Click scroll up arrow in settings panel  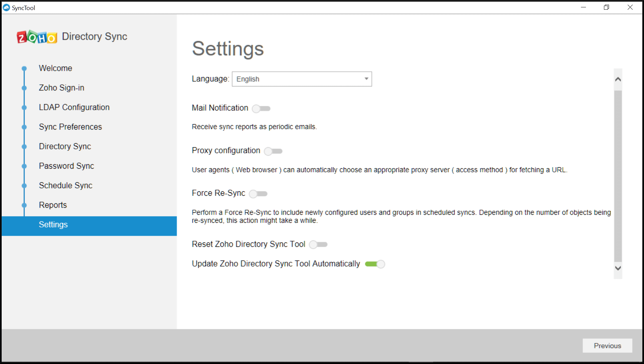(618, 79)
